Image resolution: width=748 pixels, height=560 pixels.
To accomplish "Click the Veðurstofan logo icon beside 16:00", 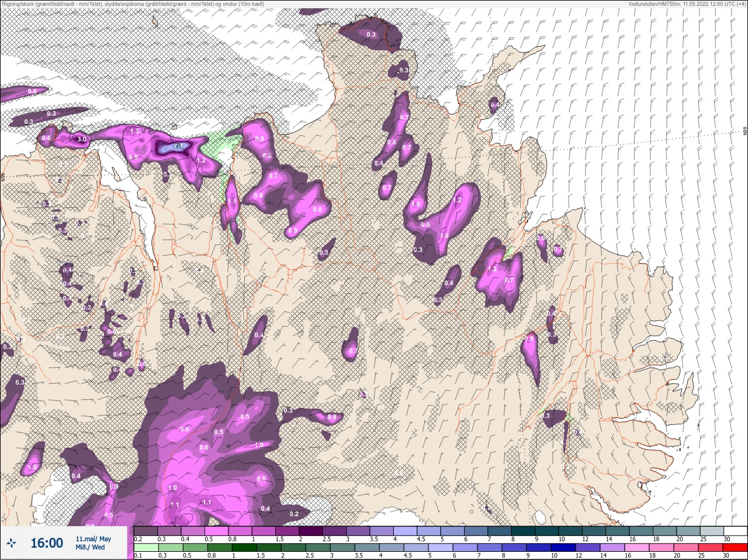I will [x=12, y=544].
